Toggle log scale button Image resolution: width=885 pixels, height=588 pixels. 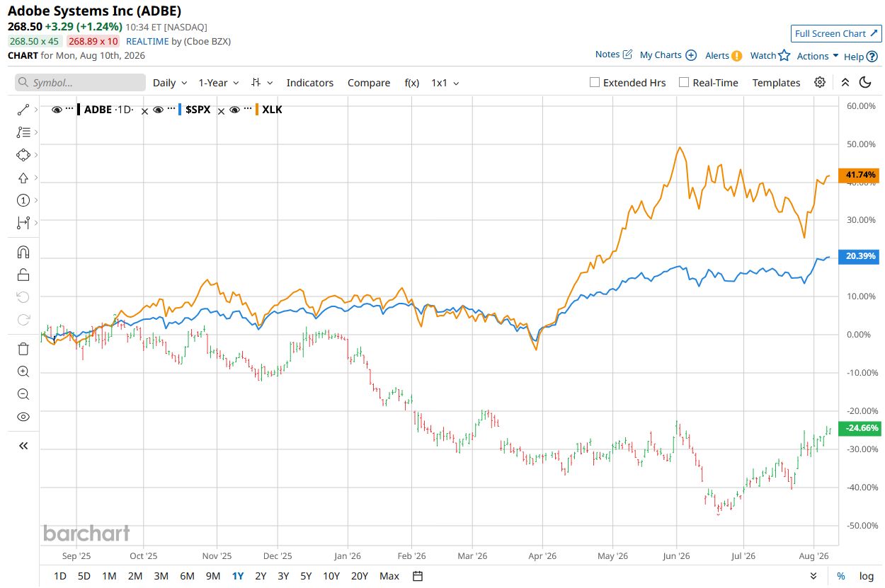tap(867, 576)
